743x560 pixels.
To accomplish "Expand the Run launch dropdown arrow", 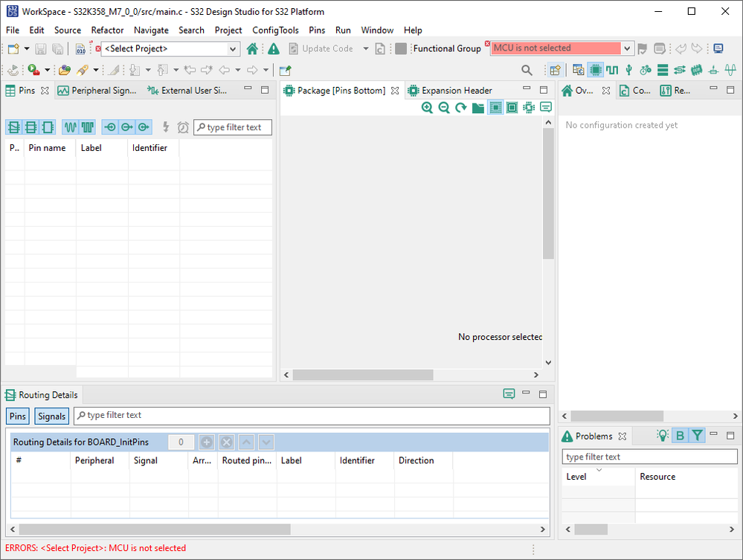I will (47, 70).
